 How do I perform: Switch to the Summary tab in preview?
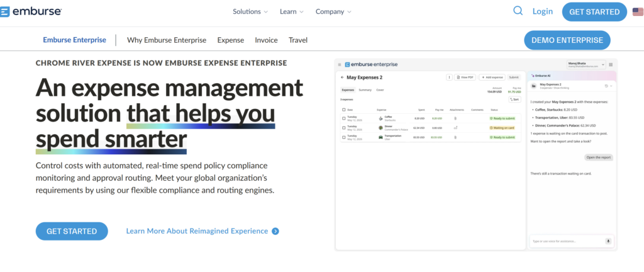[365, 89]
